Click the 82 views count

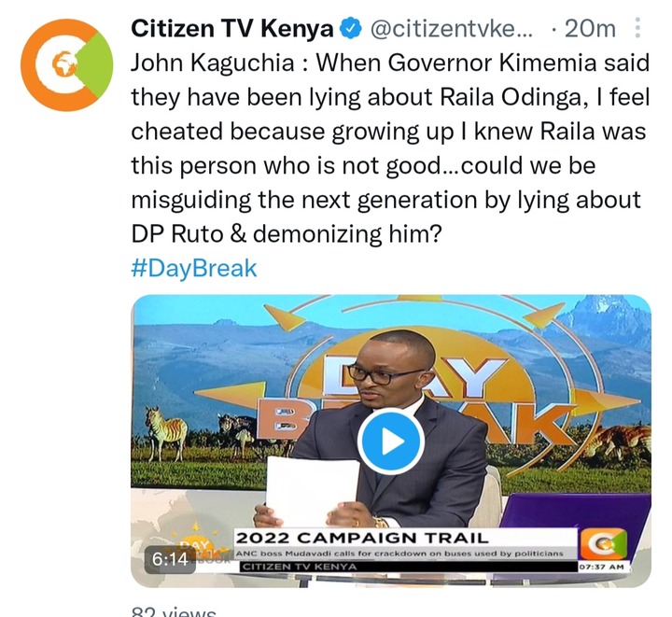click(174, 611)
